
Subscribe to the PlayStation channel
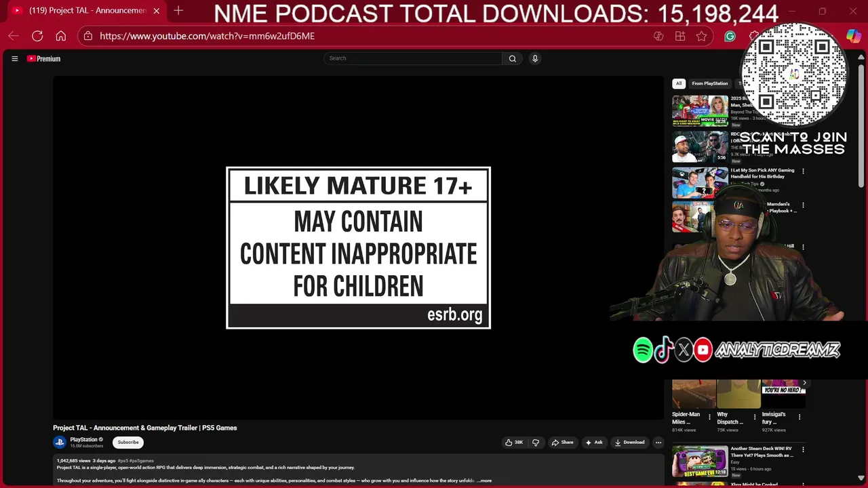(128, 442)
